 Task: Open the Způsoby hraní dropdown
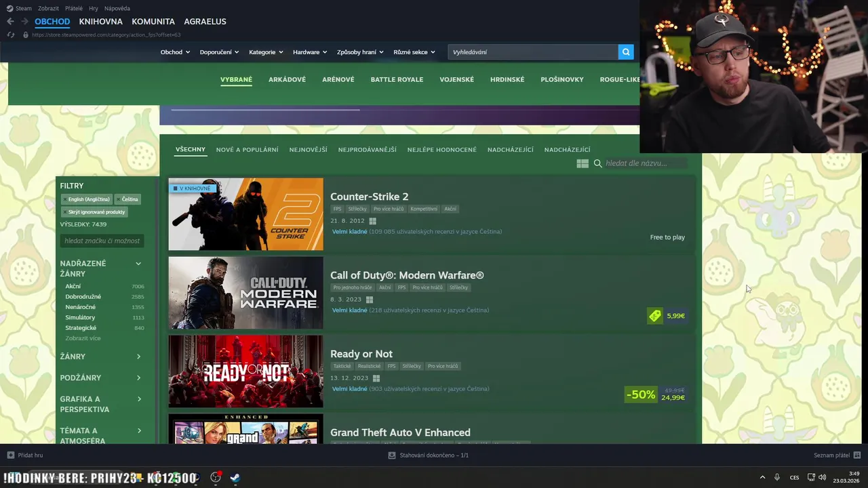[360, 52]
